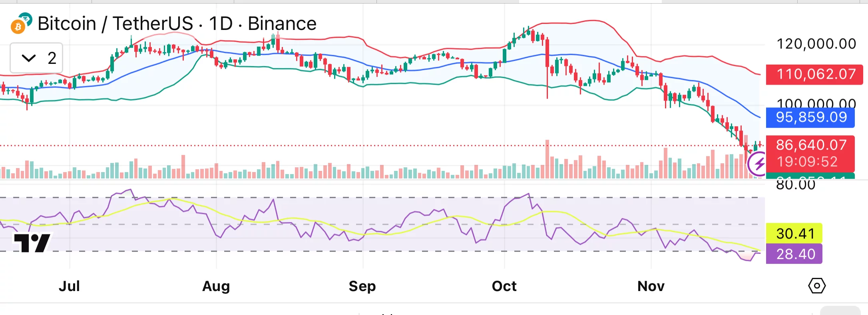
Task: Click the 120,000.00 price axis label
Action: click(x=816, y=44)
